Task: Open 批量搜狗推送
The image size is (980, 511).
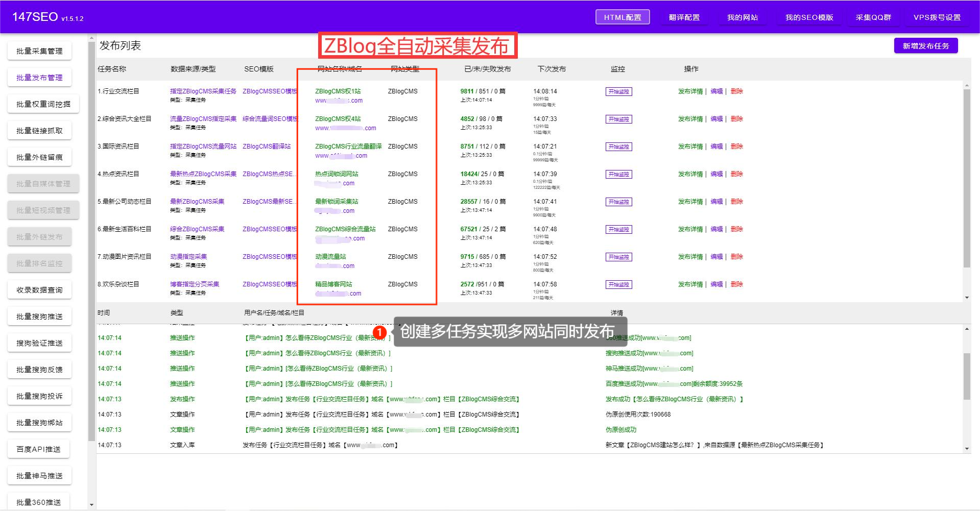Action: [x=39, y=317]
